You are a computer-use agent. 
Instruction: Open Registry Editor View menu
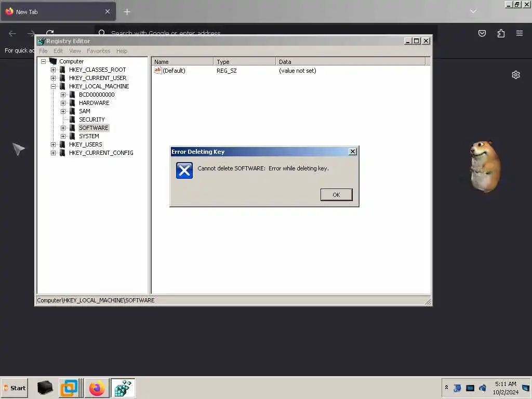pyautogui.click(x=75, y=51)
